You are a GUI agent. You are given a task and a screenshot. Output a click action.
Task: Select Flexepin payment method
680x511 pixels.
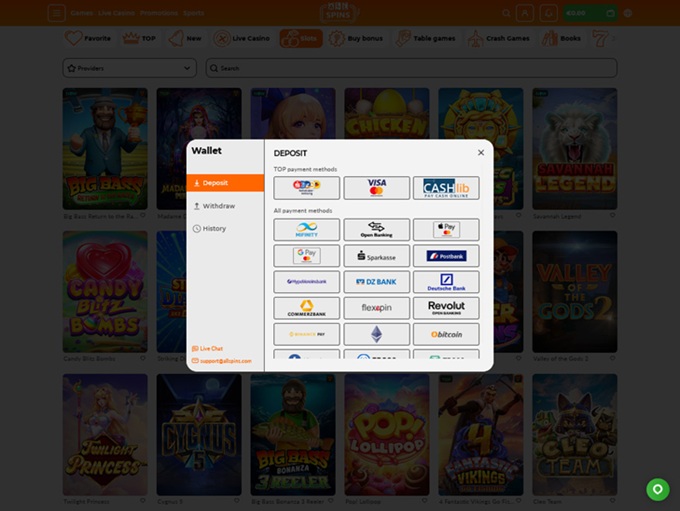click(x=376, y=308)
